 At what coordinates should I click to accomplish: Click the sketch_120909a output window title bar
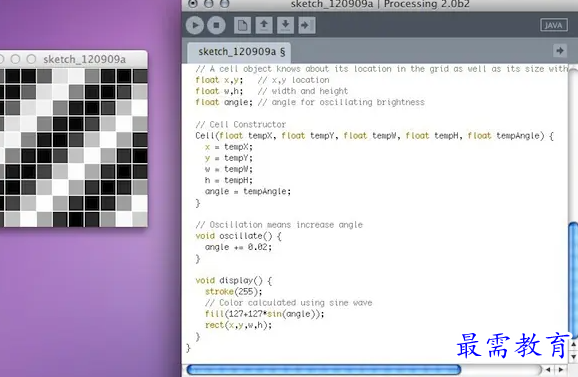click(74, 59)
